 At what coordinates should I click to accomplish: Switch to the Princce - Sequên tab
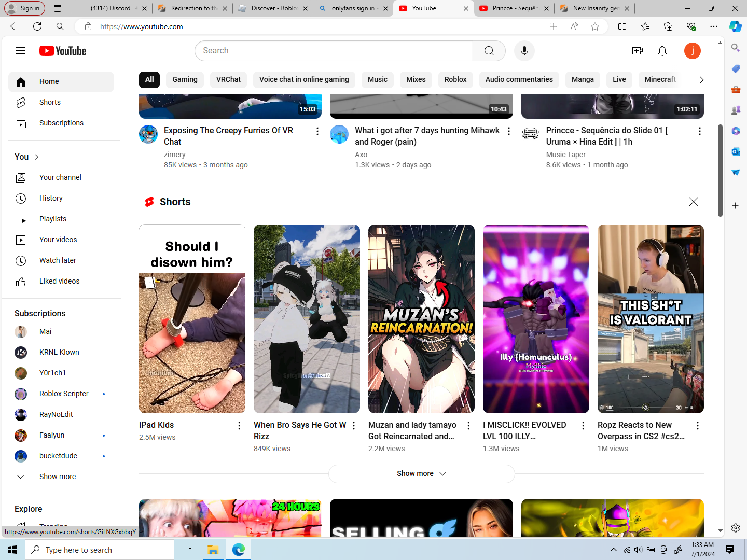[514, 8]
